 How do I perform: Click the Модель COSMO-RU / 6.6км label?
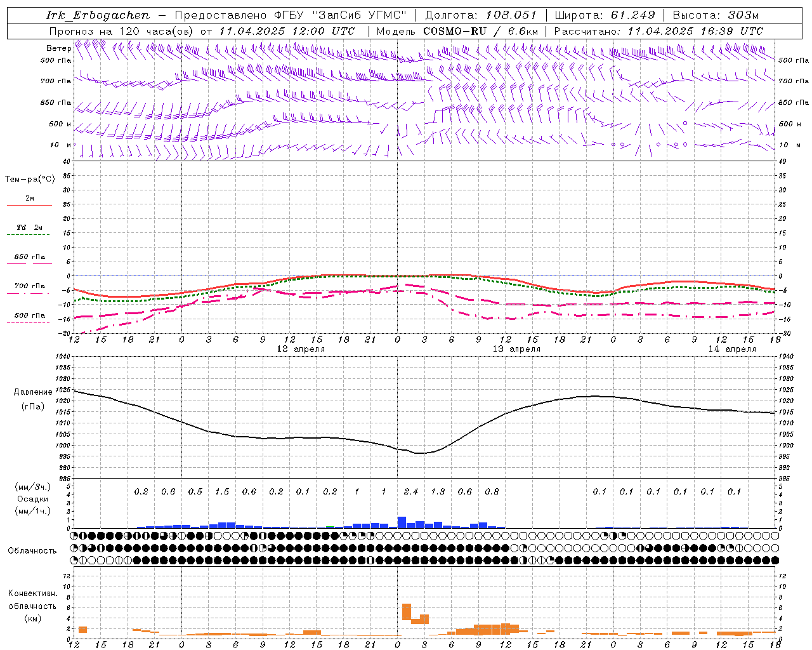457,31
